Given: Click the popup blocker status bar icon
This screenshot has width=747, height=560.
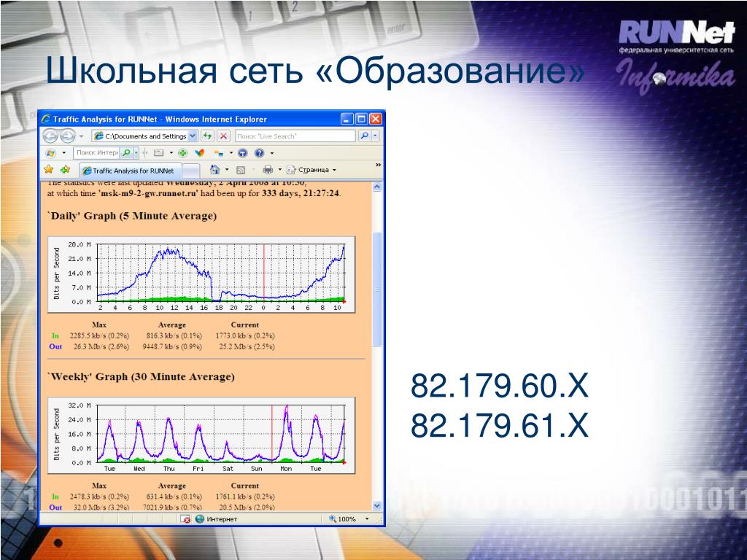Looking at the screenshot, I should [x=186, y=519].
